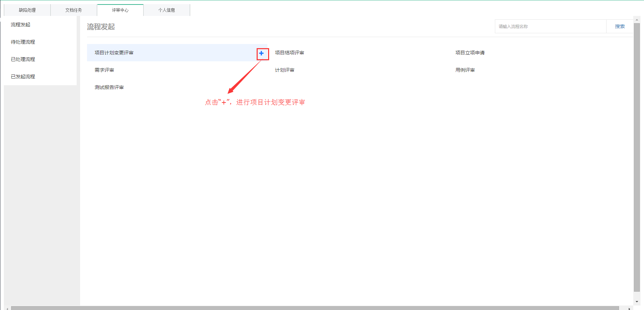The height and width of the screenshot is (310, 644).
Task: Click the blue plus icon beside 项目计划变更评审
Action: tap(261, 53)
